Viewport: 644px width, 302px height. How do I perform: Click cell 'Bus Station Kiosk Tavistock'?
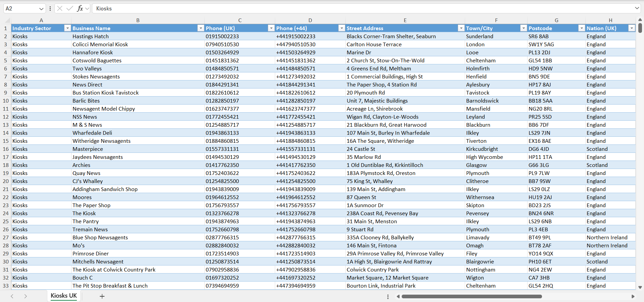138,93
